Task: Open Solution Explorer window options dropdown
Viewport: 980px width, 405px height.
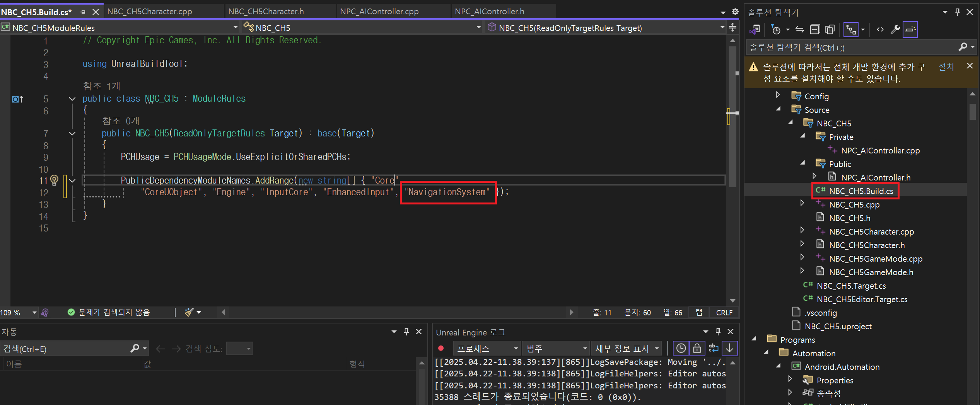Action: click(x=945, y=12)
